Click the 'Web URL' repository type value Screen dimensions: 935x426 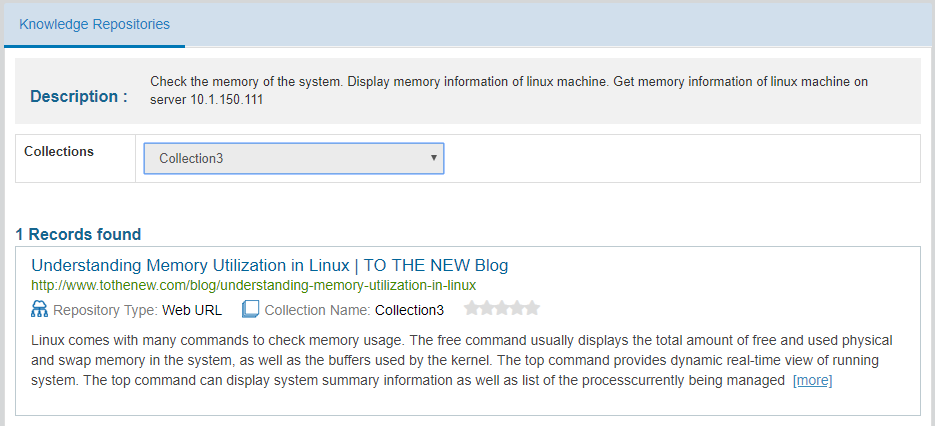tap(192, 310)
